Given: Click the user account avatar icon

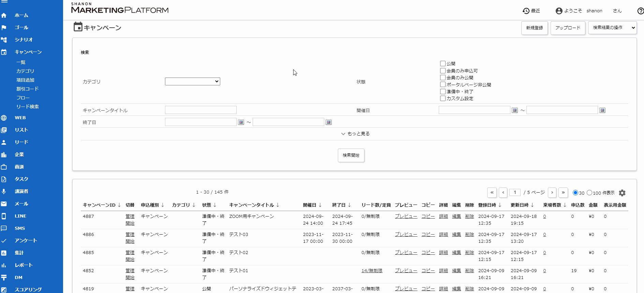Looking at the screenshot, I should pos(559,11).
